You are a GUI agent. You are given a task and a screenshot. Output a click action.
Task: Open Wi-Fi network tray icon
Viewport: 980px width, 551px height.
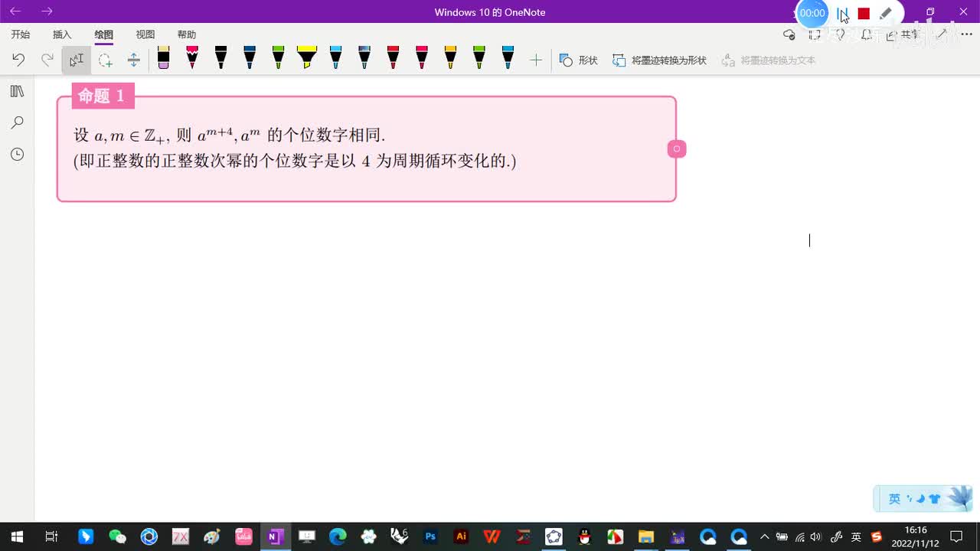pyautogui.click(x=799, y=536)
